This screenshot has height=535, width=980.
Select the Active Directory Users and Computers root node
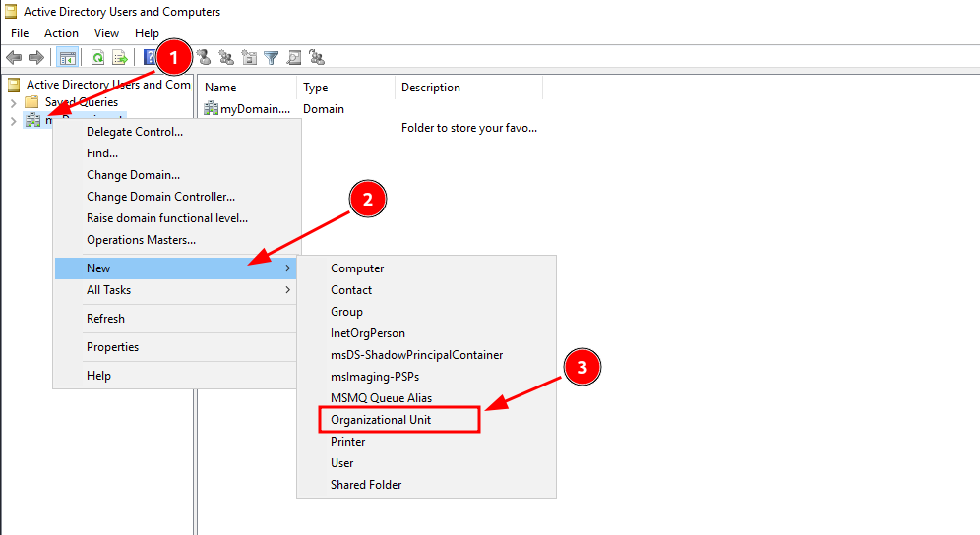108,85
